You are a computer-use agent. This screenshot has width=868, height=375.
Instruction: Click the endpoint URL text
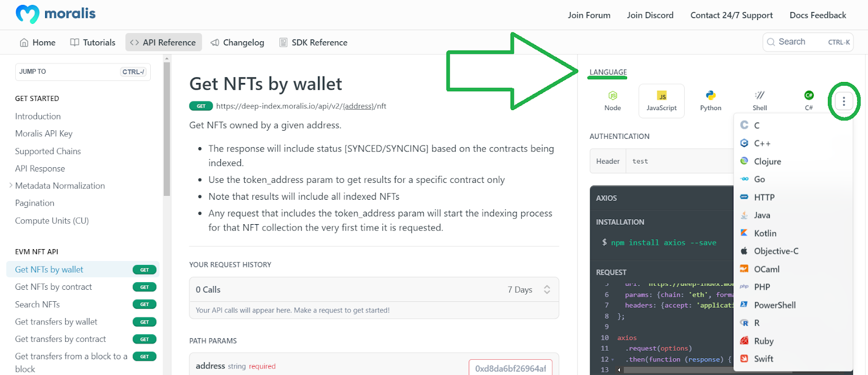point(301,106)
